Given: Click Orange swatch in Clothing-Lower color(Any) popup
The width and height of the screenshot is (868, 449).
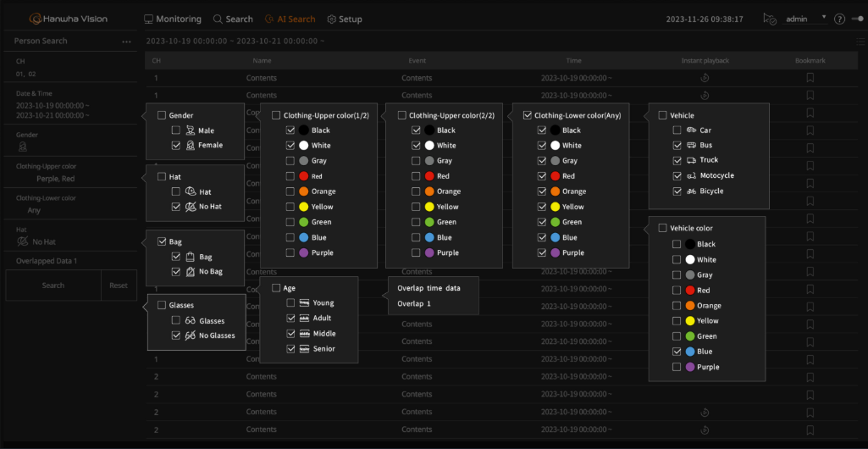Looking at the screenshot, I should click(x=555, y=191).
